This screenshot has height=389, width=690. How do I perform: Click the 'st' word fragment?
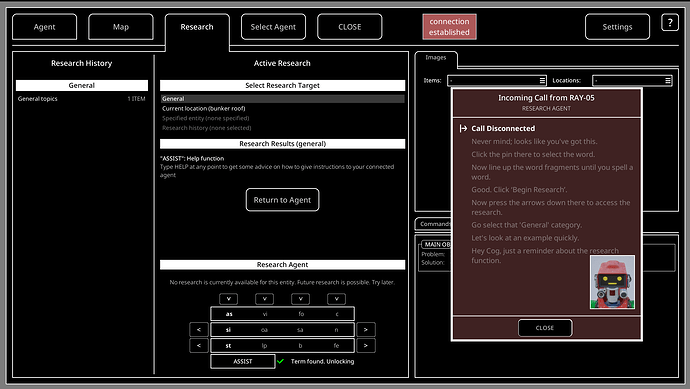[228, 345]
